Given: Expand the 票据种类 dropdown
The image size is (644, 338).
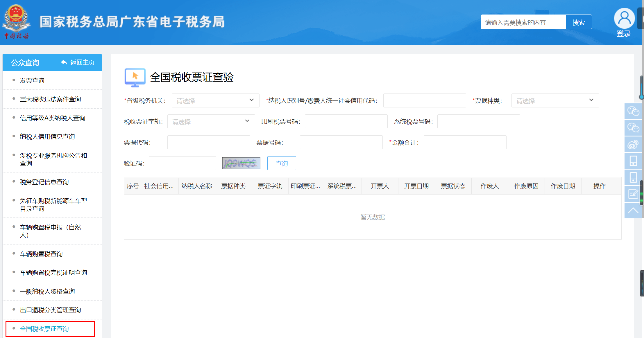Looking at the screenshot, I should tap(555, 100).
